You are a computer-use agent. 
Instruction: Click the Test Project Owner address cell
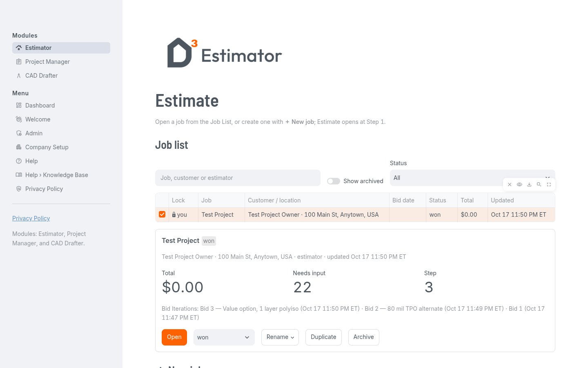point(317,215)
